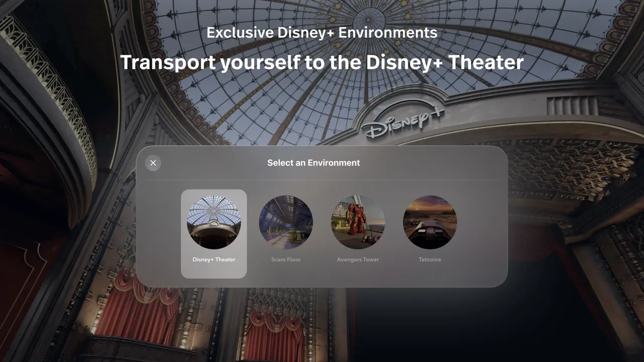
Task: Select the Disney+ Theater environment thumbnail
Action: [x=214, y=222]
